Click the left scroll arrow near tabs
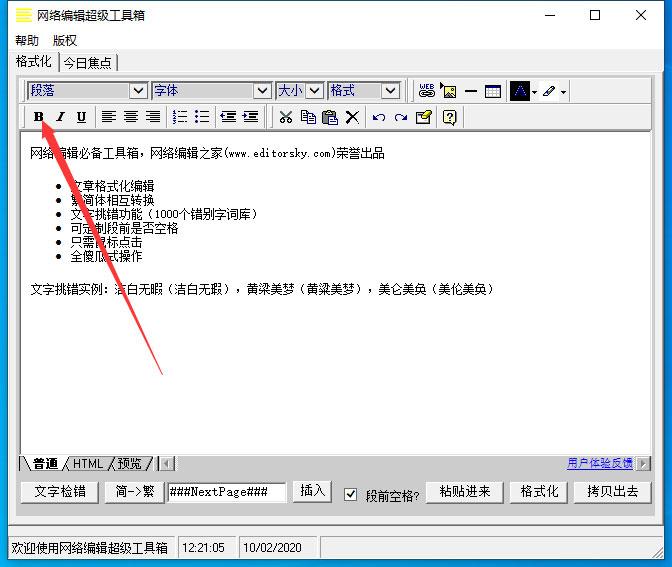This screenshot has width=672, height=567. tap(166, 464)
